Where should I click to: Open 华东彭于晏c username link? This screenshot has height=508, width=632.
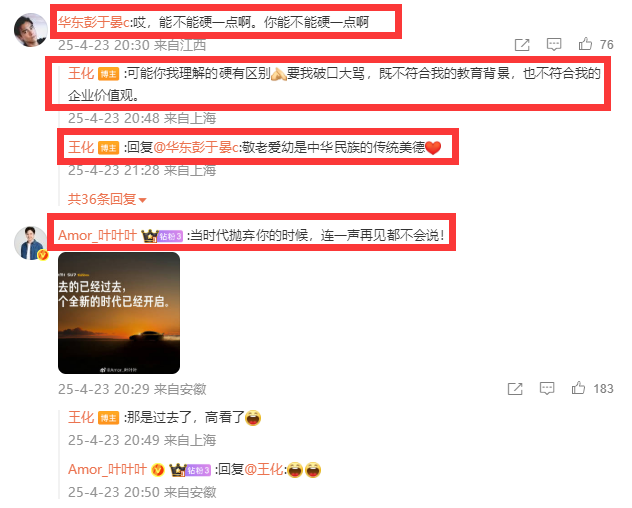94,22
